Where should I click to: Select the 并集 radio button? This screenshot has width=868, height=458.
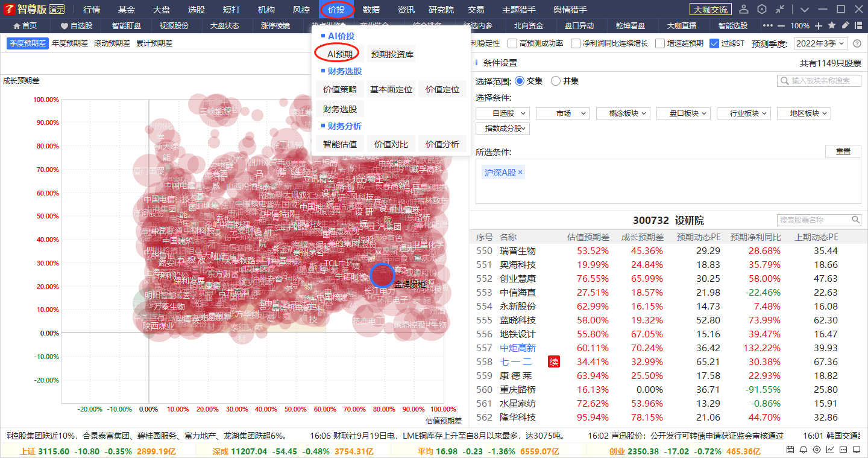pyautogui.click(x=556, y=81)
